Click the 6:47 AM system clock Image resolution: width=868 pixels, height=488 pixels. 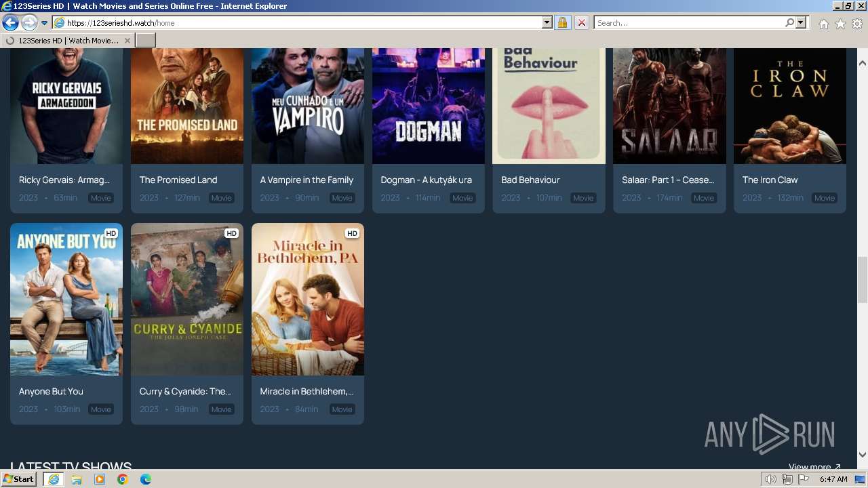833,479
